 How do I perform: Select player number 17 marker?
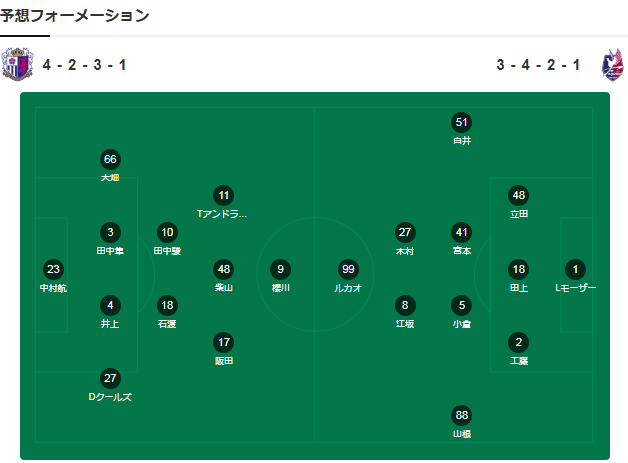224,342
